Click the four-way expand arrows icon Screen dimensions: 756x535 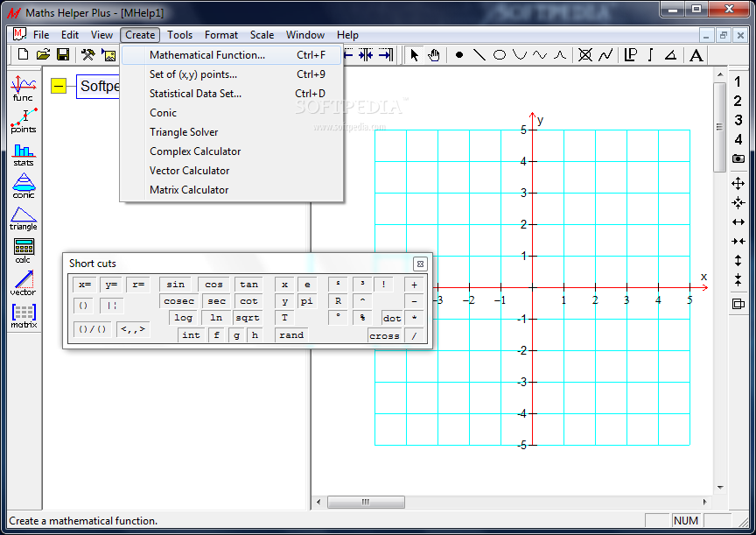tap(738, 183)
